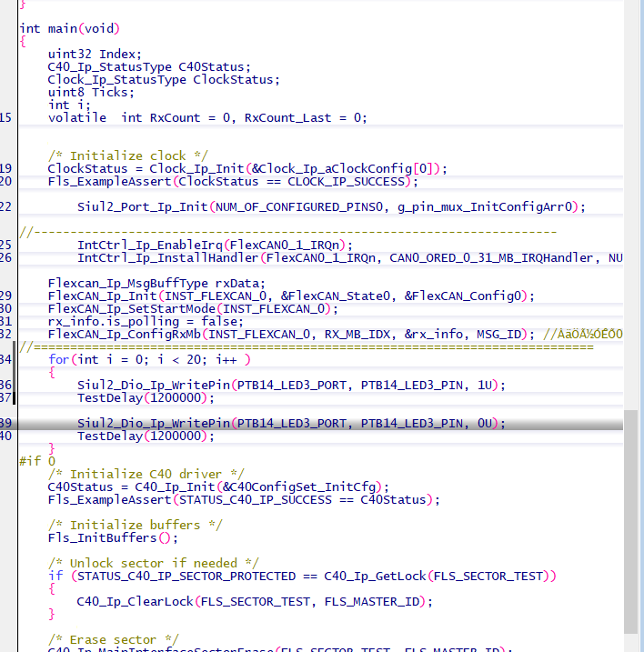Screen dimensions: 644x652
Task: Click the 'uint32 Index;' declaration line
Action: [95, 54]
